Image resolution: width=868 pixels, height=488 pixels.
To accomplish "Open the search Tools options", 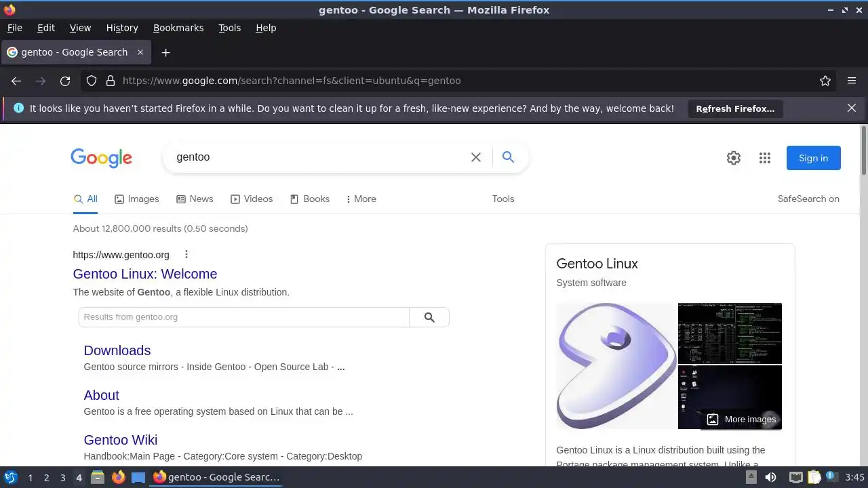I will tap(503, 199).
